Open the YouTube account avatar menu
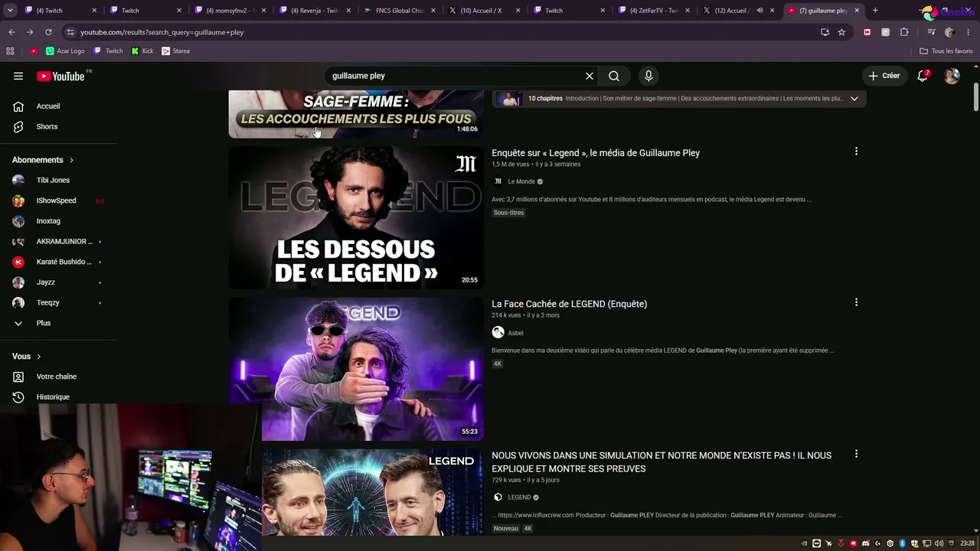Image resolution: width=980 pixels, height=551 pixels. coord(952,76)
